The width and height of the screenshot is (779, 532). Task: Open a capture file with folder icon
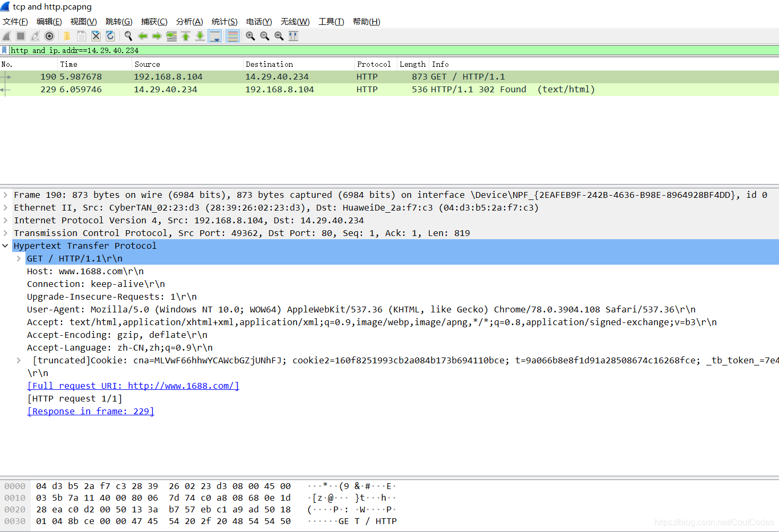[x=67, y=36]
